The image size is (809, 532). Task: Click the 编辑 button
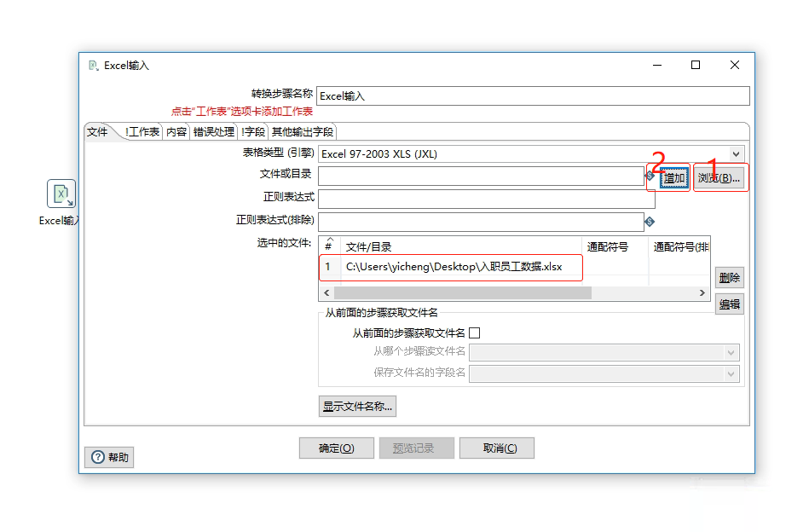pos(730,304)
